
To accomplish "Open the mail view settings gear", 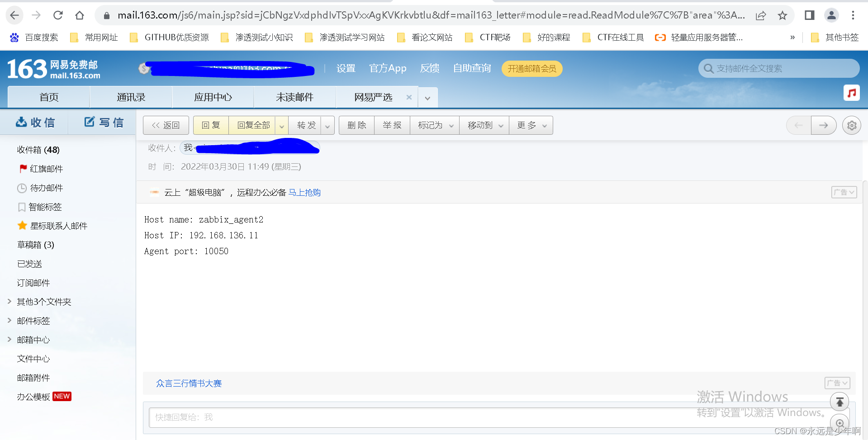I will point(852,125).
